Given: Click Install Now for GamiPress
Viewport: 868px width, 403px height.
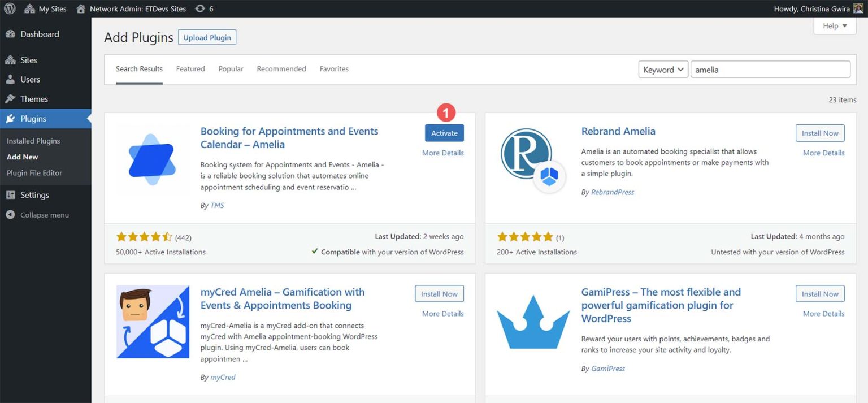Looking at the screenshot, I should (820, 293).
